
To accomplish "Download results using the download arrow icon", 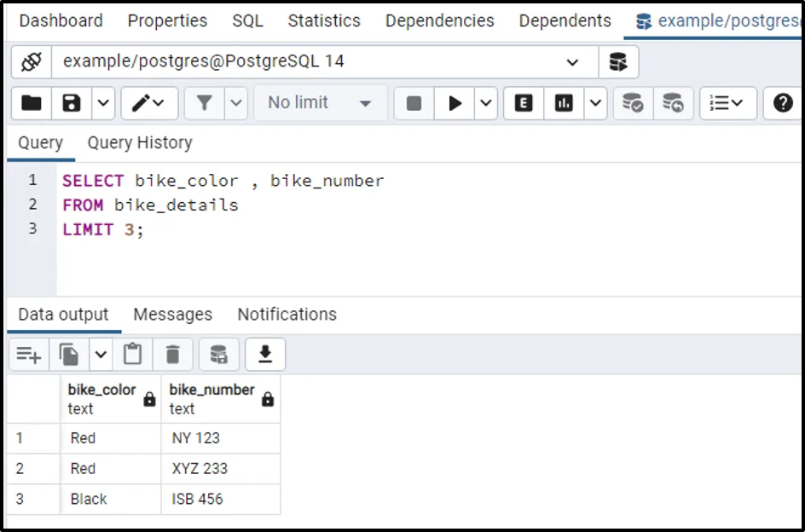I will 265,354.
